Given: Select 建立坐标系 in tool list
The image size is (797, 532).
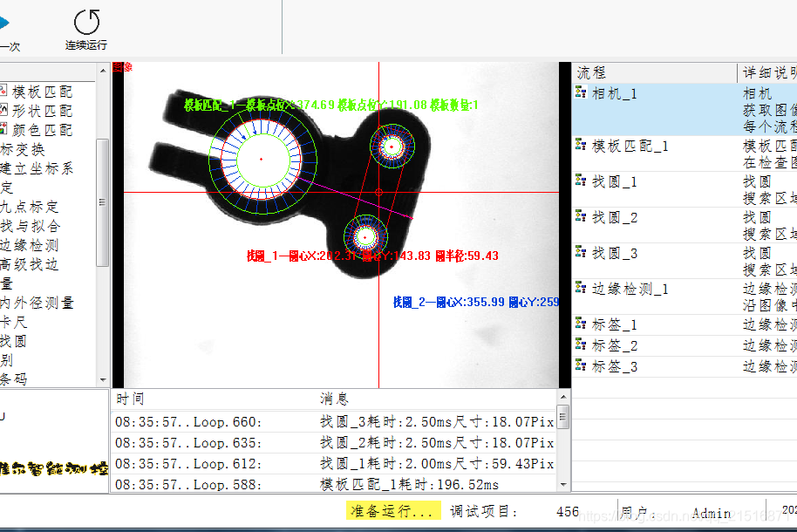Looking at the screenshot, I should click(x=37, y=168).
